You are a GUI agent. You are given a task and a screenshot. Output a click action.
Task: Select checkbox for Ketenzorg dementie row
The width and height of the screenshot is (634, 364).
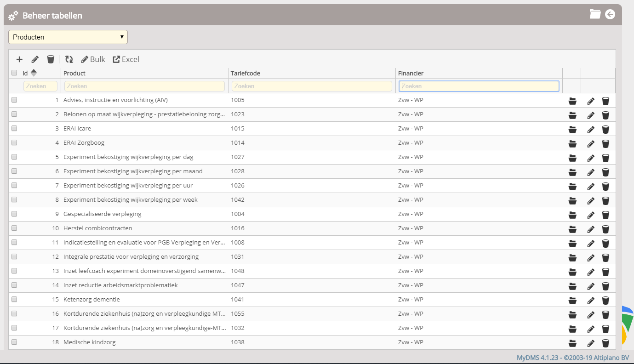point(14,299)
